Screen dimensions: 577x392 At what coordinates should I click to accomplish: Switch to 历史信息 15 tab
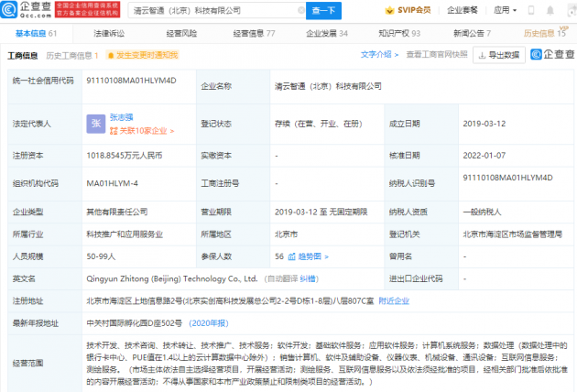tap(545, 34)
